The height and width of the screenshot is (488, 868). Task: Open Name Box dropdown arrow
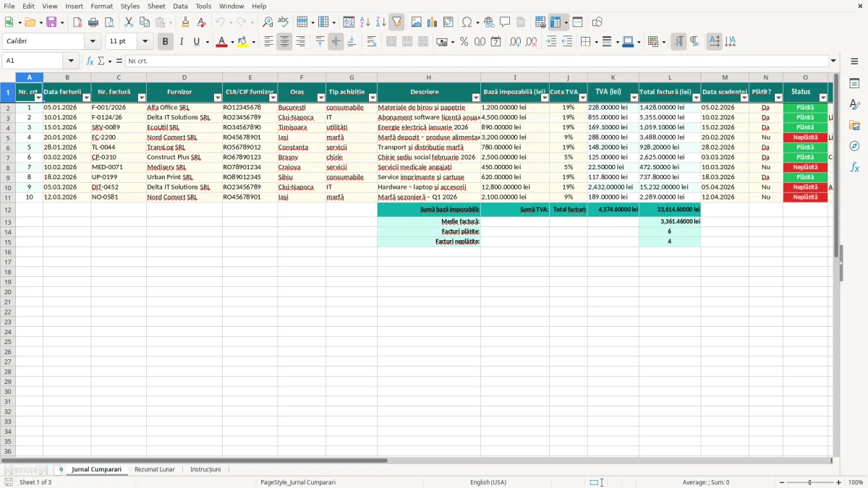71,61
